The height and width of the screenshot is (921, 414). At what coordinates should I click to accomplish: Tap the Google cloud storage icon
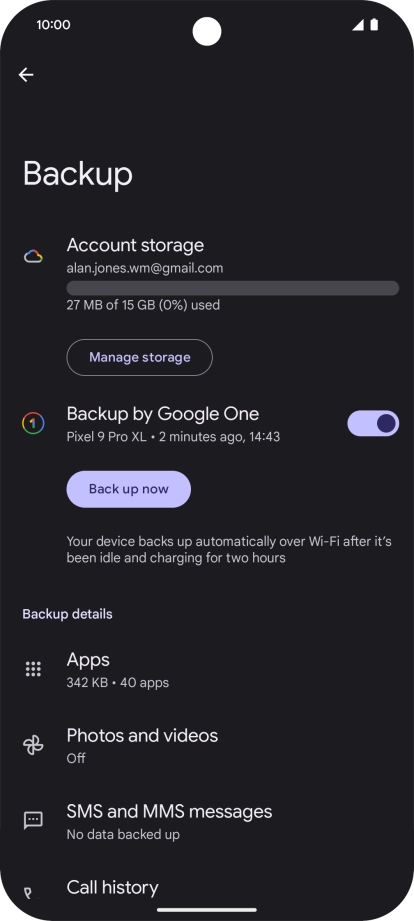tap(33, 257)
